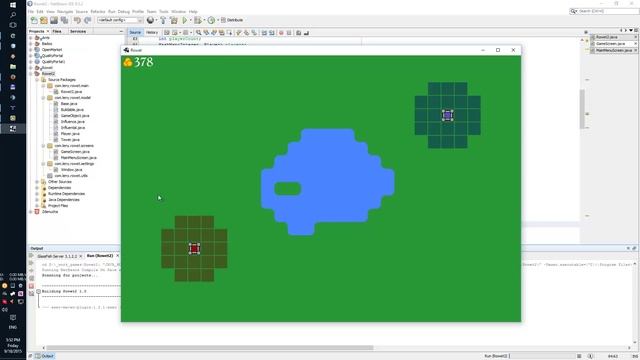Click the Distribute toolbar button

231,20
